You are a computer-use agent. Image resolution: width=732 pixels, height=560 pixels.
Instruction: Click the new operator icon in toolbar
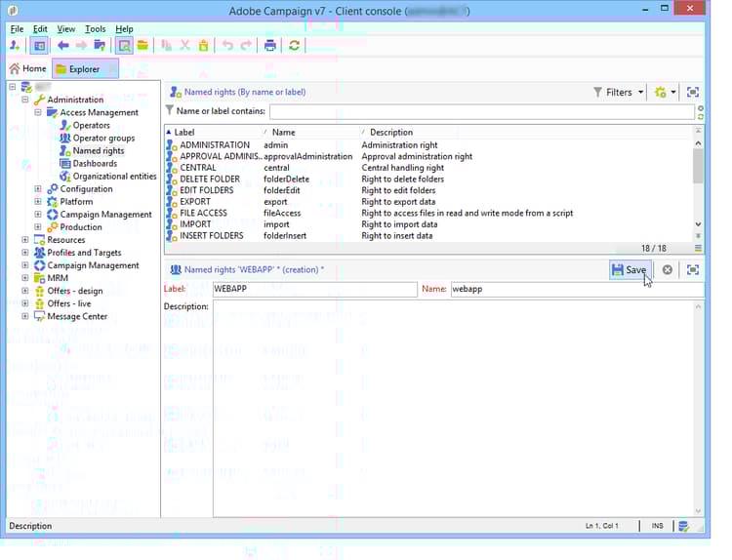(x=15, y=45)
